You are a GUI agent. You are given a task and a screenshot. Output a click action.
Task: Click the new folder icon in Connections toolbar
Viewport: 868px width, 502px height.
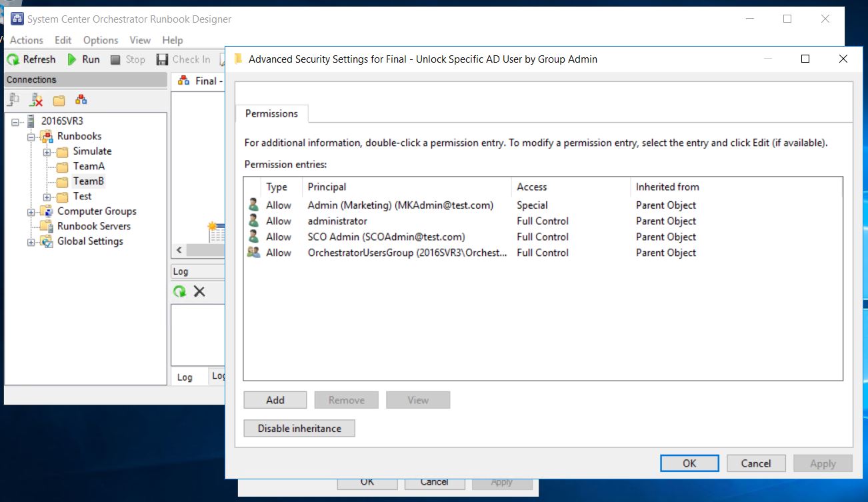coord(59,100)
